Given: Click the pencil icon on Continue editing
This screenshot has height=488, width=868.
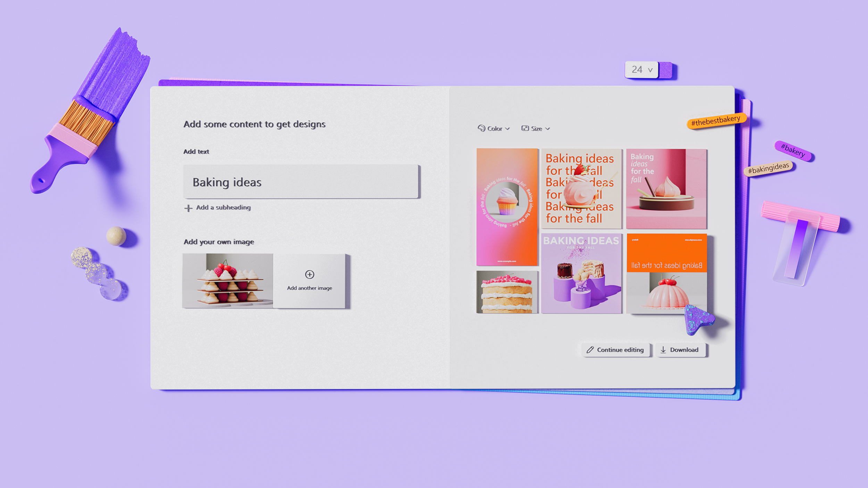Looking at the screenshot, I should (x=590, y=350).
